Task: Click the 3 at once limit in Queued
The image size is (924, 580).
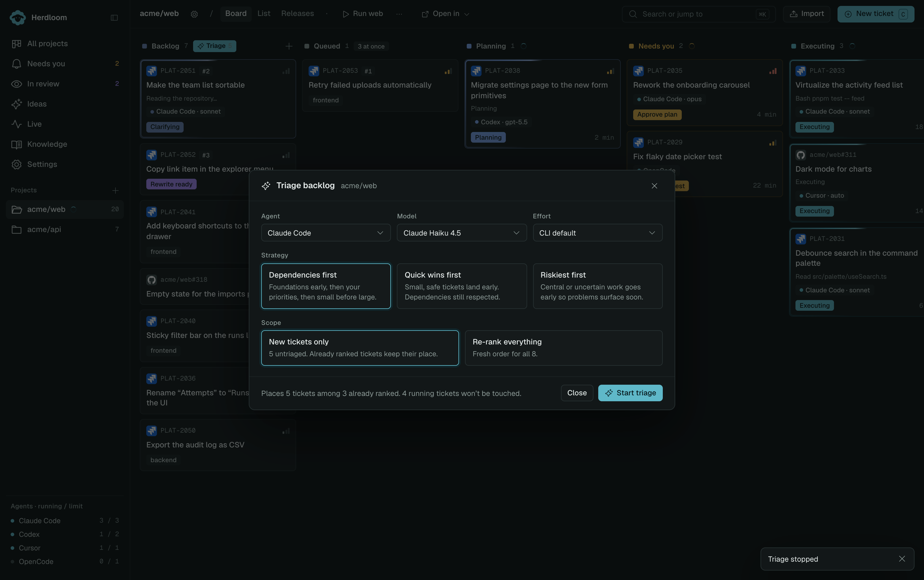Action: (371, 46)
